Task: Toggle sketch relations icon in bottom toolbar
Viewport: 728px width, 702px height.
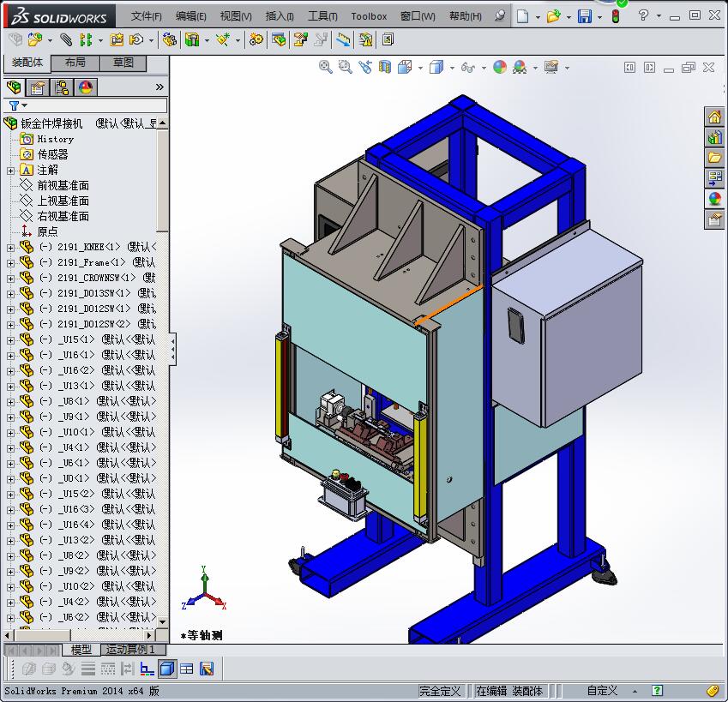Action: (x=147, y=669)
